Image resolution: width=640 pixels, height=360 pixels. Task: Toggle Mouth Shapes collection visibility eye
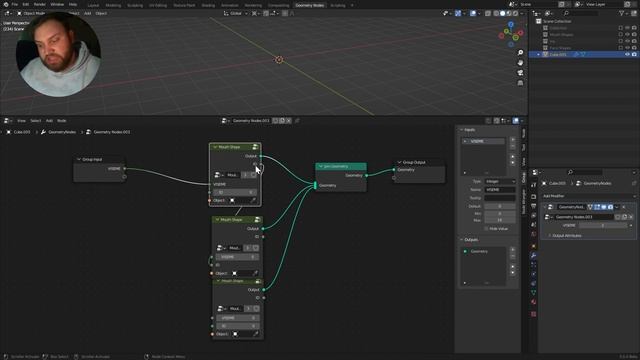[x=627, y=35]
